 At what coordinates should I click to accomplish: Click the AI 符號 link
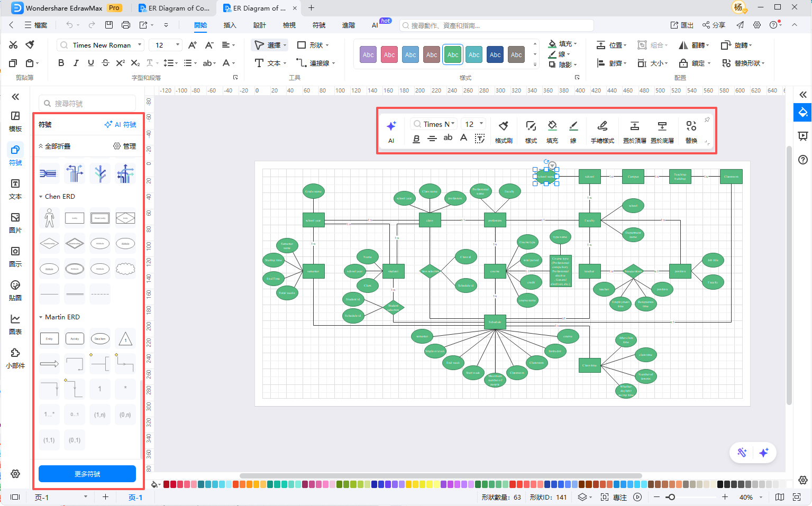pos(120,125)
